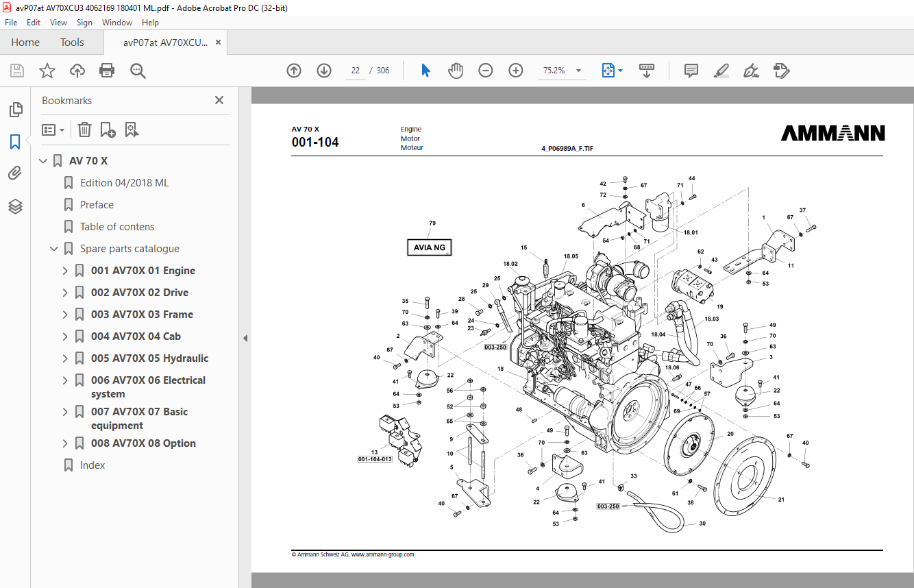
Task: Go to 001 AV70X 01 Engine bookmark
Action: click(x=143, y=271)
